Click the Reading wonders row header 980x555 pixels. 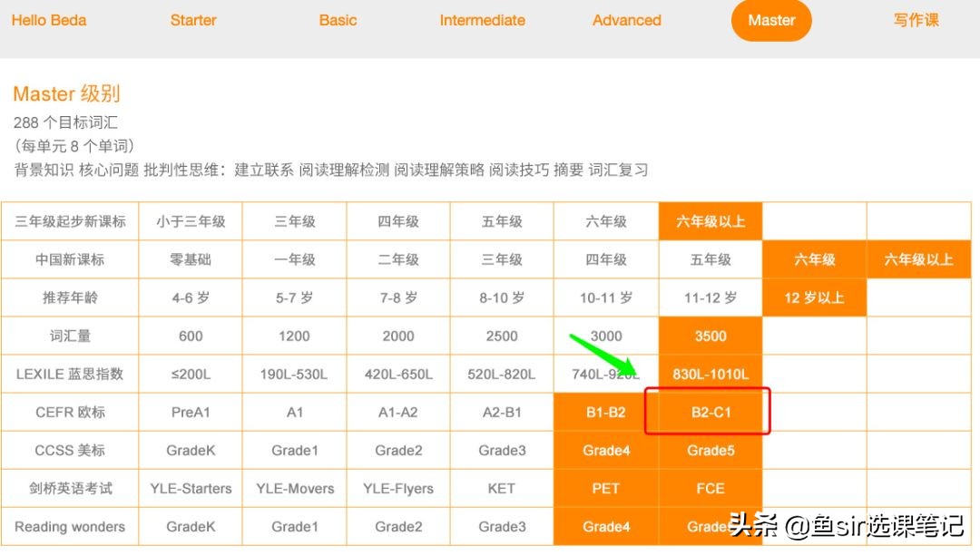(x=70, y=526)
